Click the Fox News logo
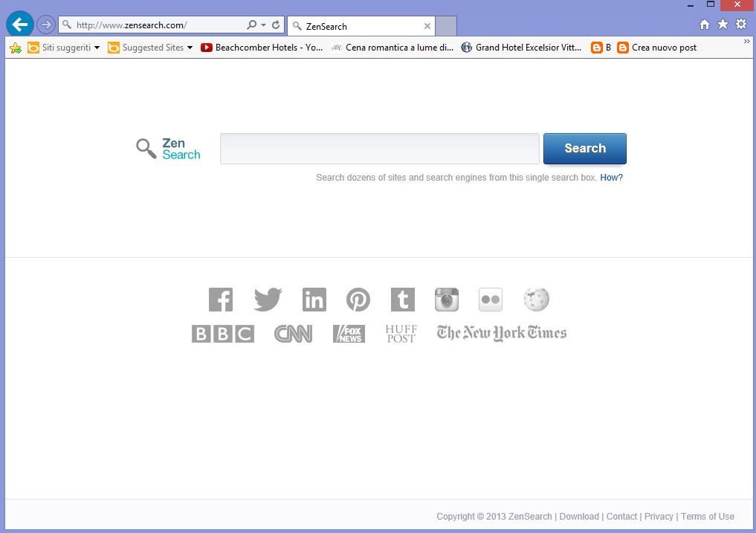Screen dimensions: 756x533 point(349,334)
